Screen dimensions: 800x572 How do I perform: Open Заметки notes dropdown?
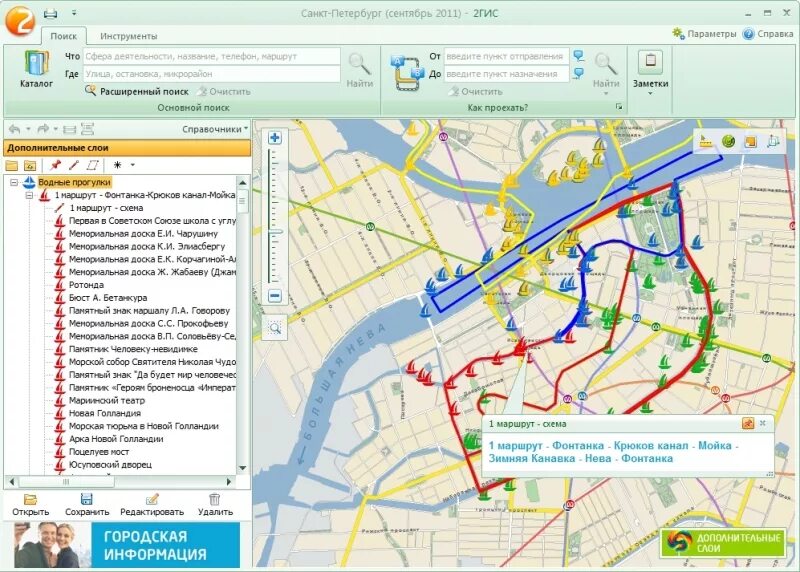pos(651,73)
